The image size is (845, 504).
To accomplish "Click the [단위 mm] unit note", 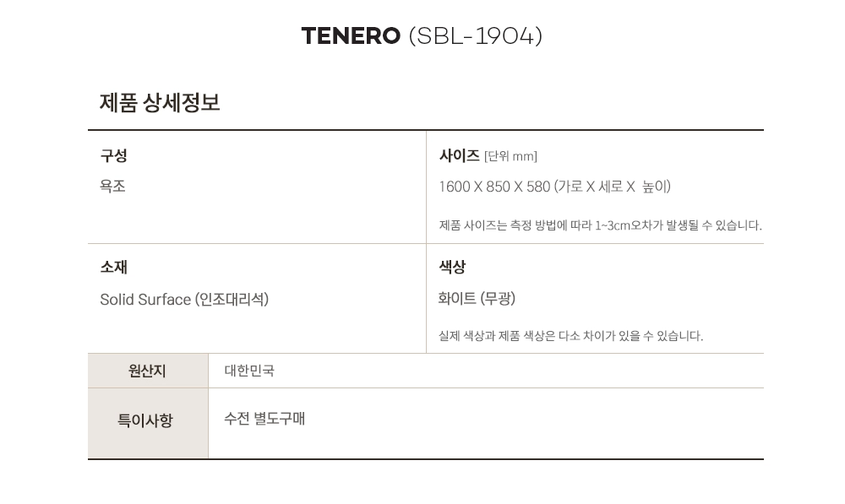I will point(510,156).
